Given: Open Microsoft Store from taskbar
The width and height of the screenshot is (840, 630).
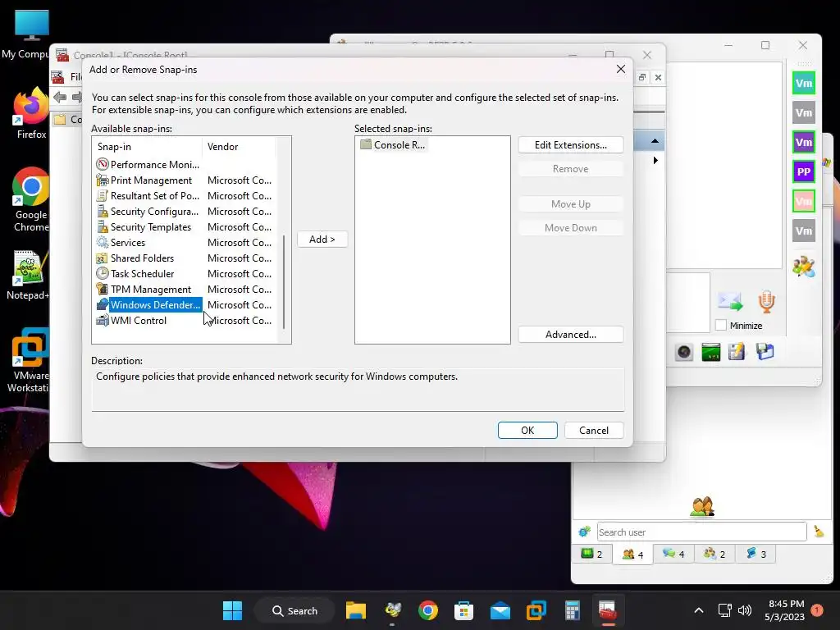Looking at the screenshot, I should 464,610.
